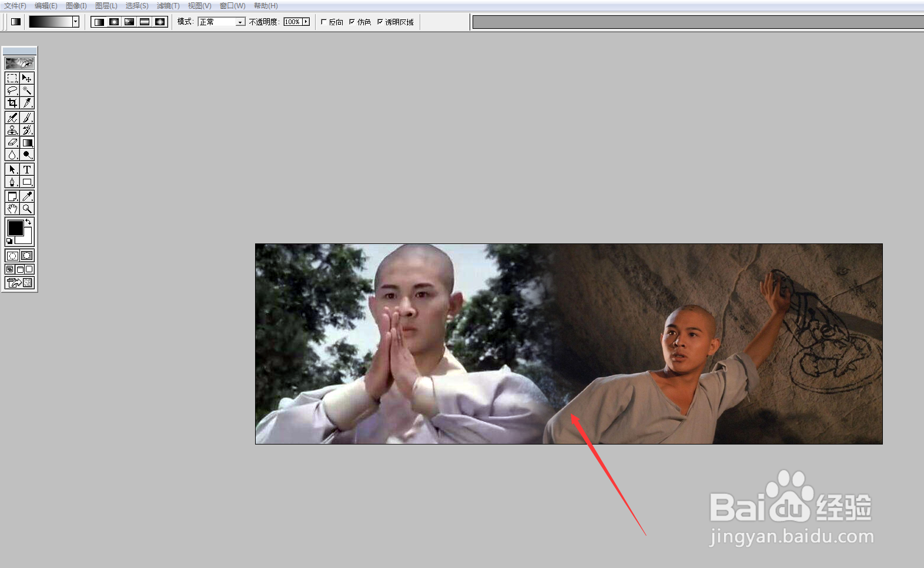Switch to Standard Screen mode
924x568 pixels.
10,269
